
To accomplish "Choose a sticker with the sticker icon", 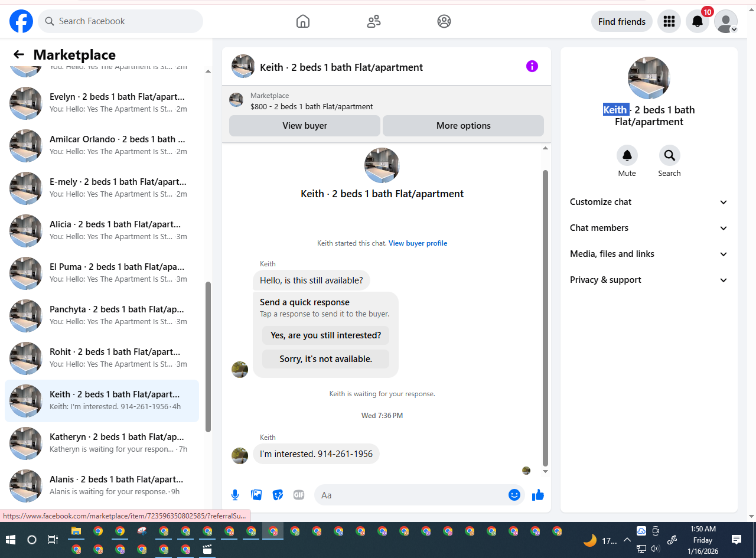I will click(x=278, y=495).
